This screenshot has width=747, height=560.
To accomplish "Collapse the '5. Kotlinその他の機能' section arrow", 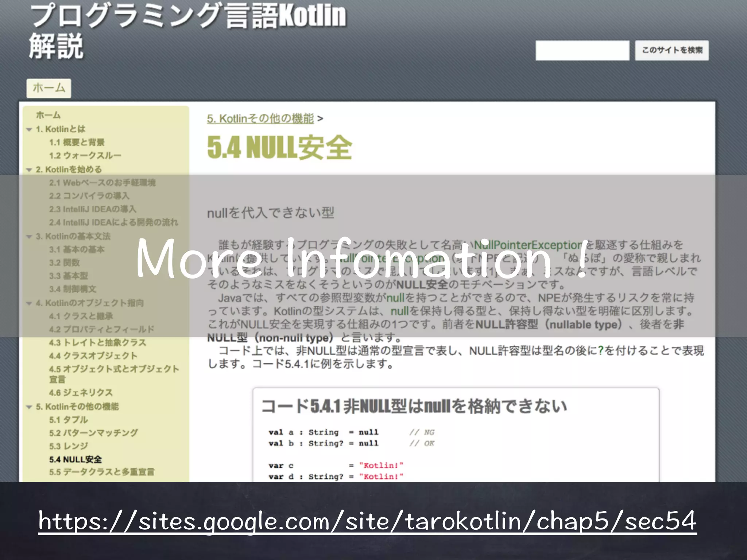I will [x=29, y=407].
